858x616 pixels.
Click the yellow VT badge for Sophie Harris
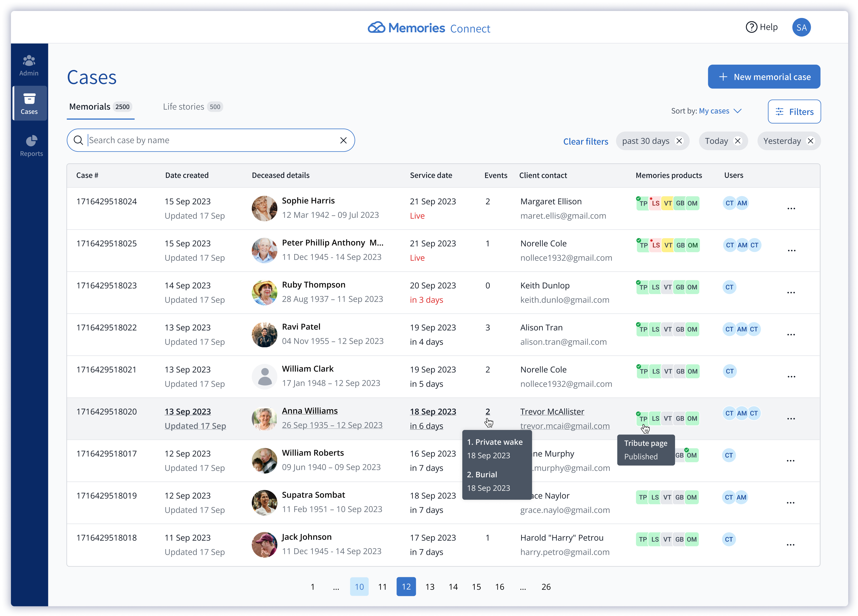tap(668, 203)
